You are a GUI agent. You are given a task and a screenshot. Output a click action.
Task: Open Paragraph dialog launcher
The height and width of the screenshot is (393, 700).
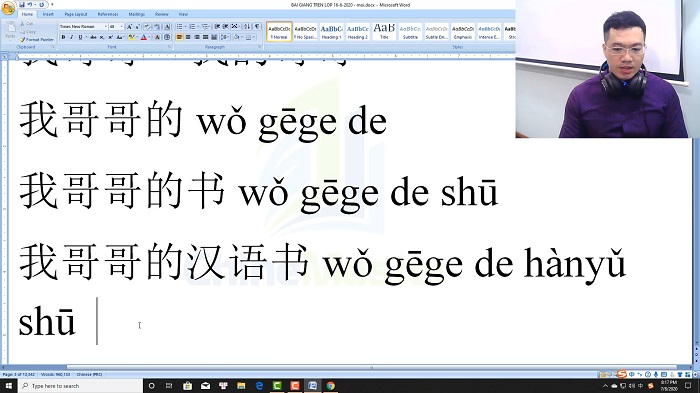(x=259, y=46)
